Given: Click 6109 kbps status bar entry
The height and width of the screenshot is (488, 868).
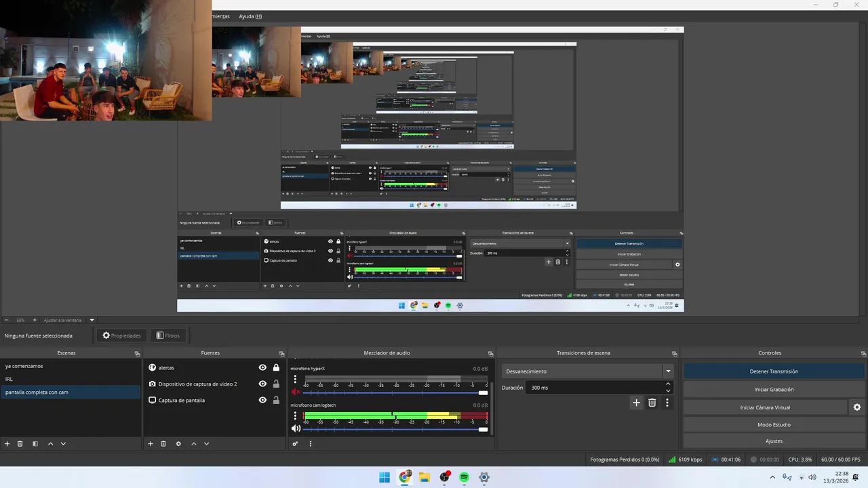Looking at the screenshot, I should (x=685, y=460).
